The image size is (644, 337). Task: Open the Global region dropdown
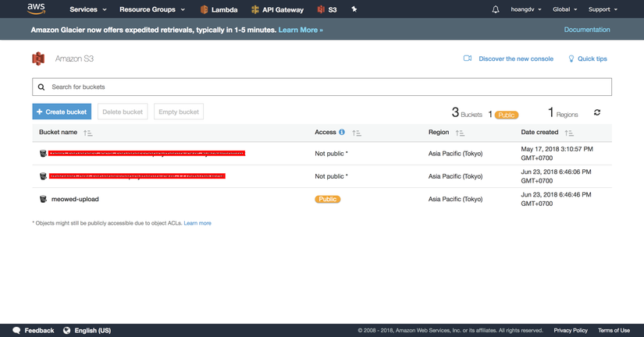[564, 9]
